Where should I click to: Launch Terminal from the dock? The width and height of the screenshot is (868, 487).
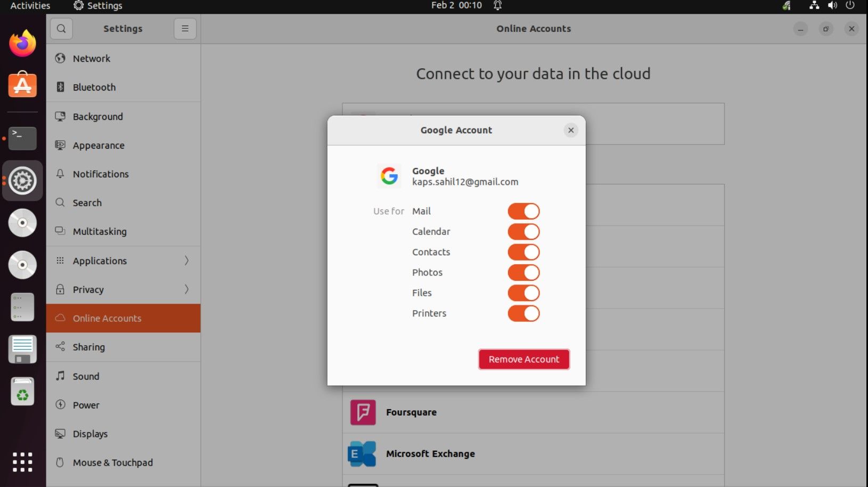[22, 138]
